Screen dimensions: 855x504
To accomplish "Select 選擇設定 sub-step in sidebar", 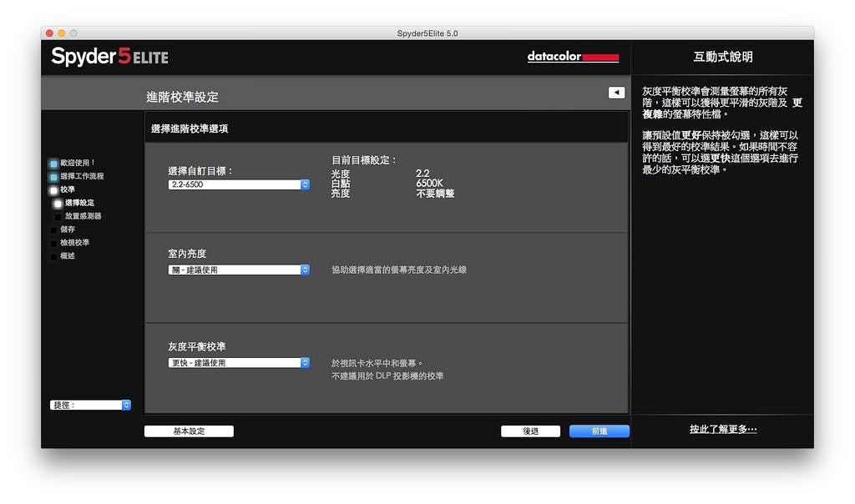I will point(79,203).
